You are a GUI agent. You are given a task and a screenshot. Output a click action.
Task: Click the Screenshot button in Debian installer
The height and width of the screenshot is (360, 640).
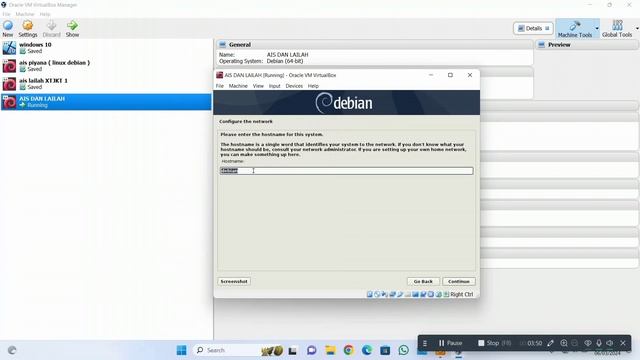234,281
